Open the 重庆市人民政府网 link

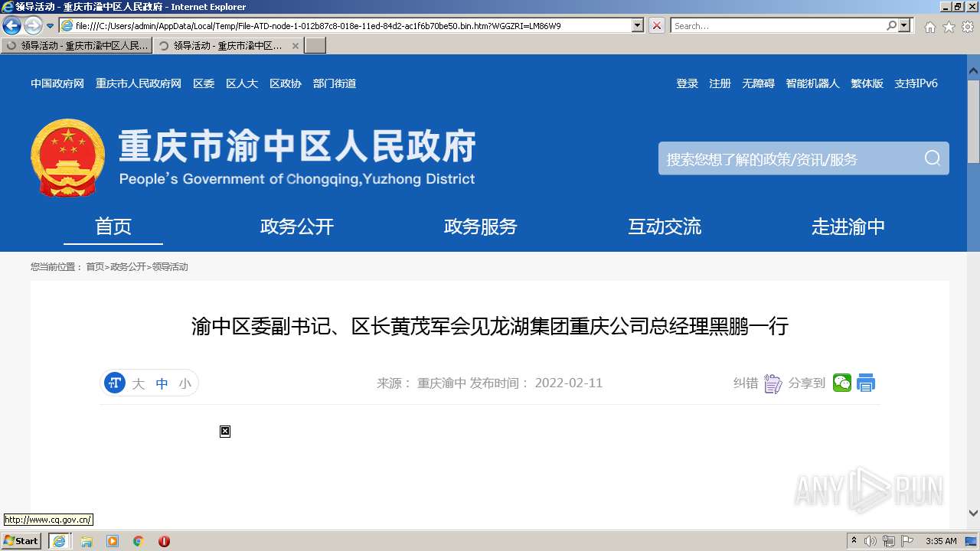pos(139,83)
